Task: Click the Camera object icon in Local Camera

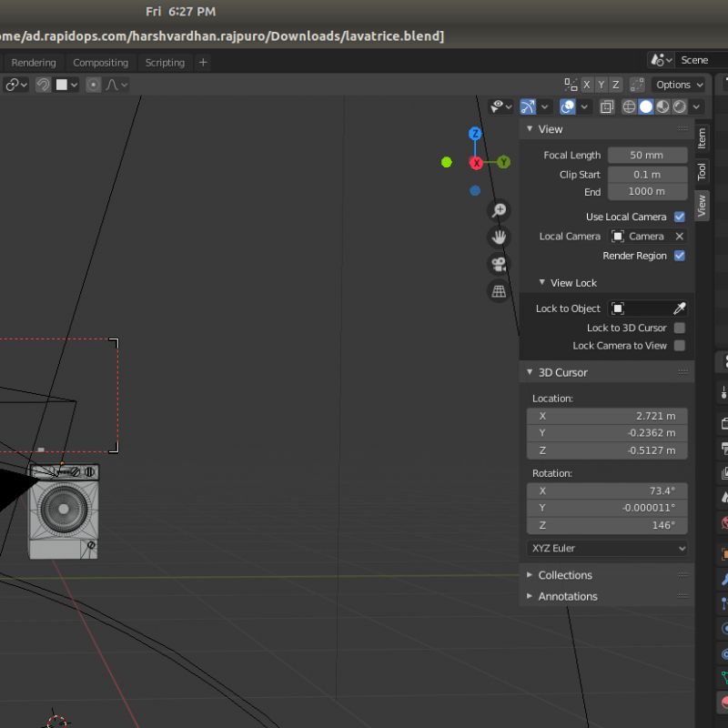Action: (x=618, y=237)
